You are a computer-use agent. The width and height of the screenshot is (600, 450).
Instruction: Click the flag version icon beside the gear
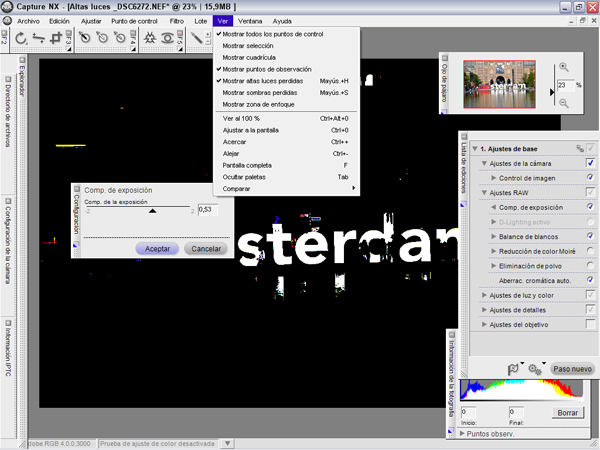click(514, 368)
